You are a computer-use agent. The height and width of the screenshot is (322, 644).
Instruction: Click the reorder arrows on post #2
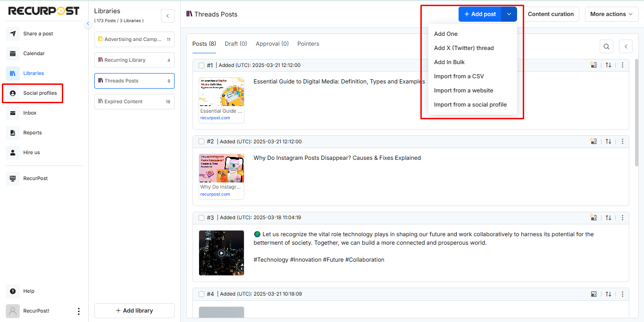click(x=609, y=141)
